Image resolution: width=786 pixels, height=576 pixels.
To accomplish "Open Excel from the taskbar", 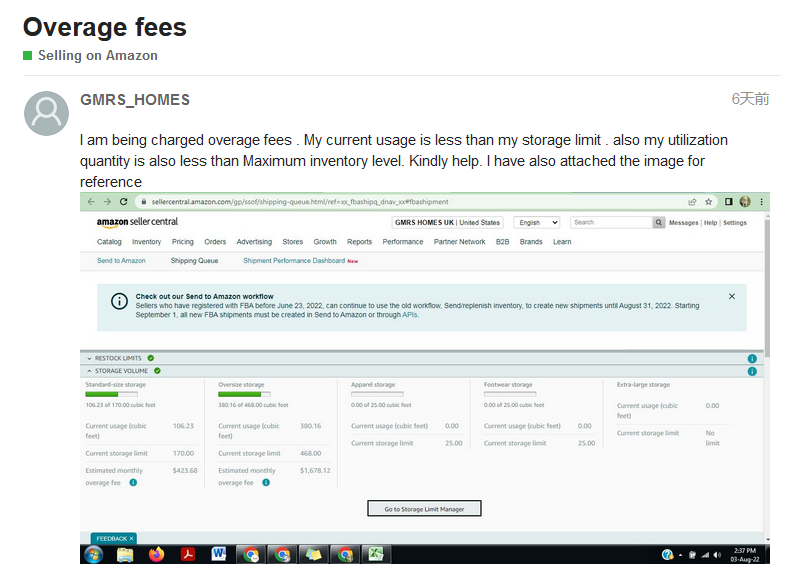I will pyautogui.click(x=376, y=554).
